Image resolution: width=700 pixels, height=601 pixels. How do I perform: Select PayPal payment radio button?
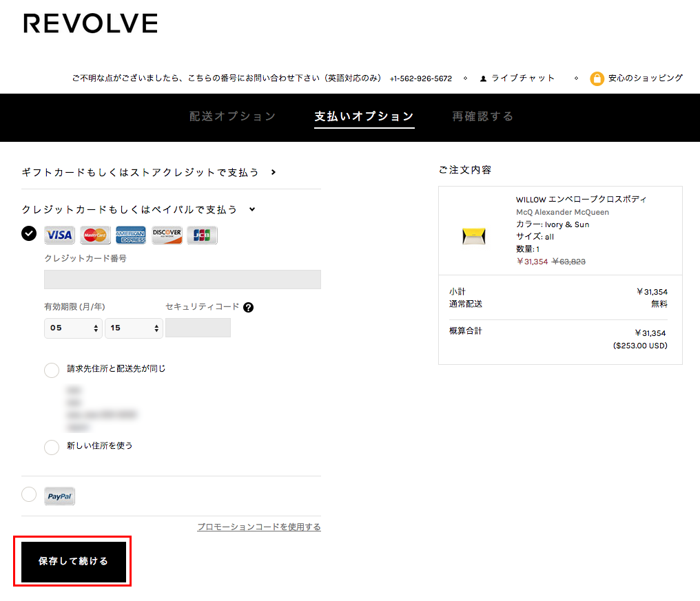[x=29, y=494]
